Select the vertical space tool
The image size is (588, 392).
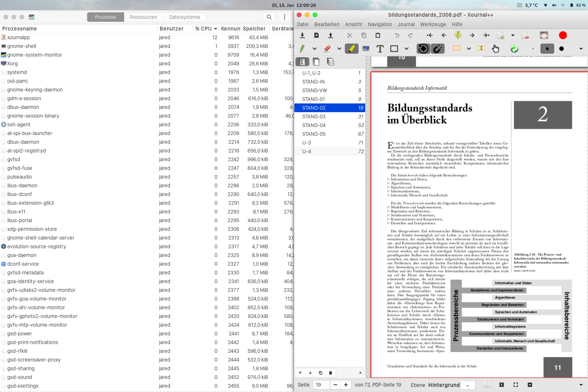(x=481, y=48)
